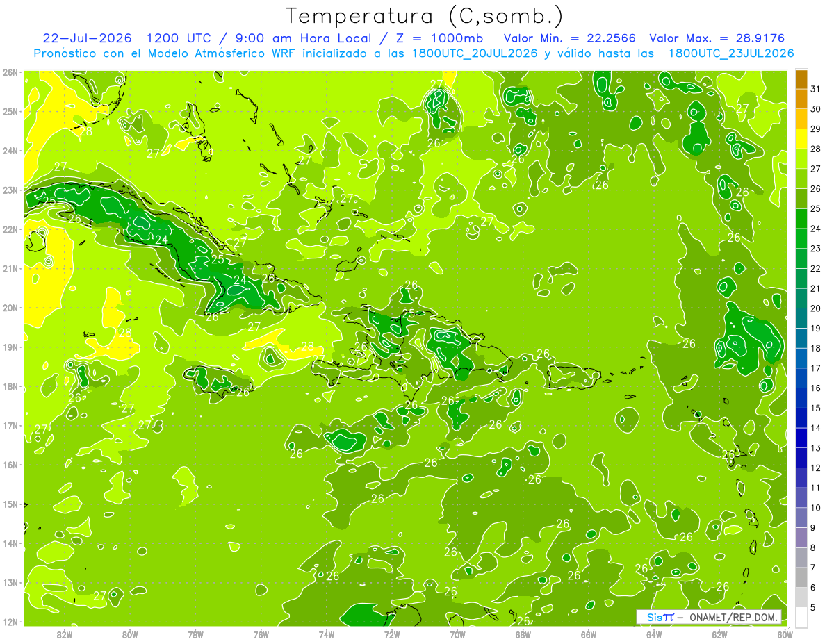The image size is (834, 644).
Task: Click the 22N latitude axis label
Action: [10, 229]
